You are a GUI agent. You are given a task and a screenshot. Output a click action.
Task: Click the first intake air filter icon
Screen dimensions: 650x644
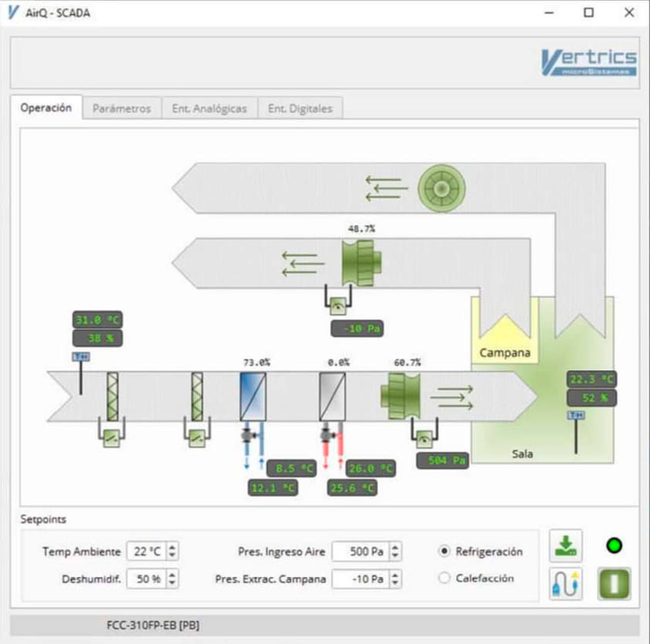point(112,396)
